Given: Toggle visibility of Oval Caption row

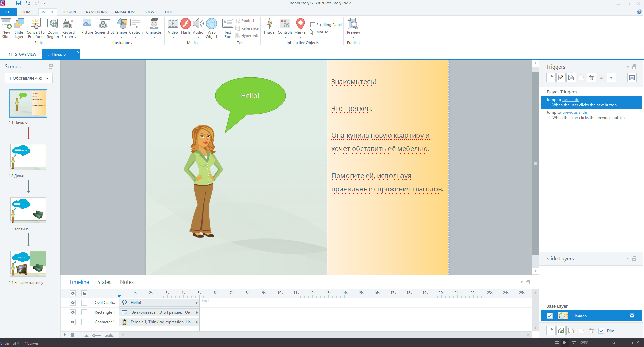Looking at the screenshot, I should [73, 303].
